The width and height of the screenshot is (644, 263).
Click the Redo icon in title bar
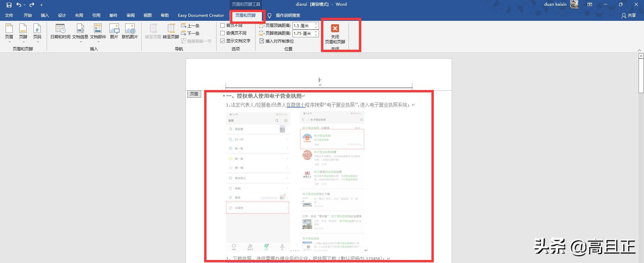(32, 5)
